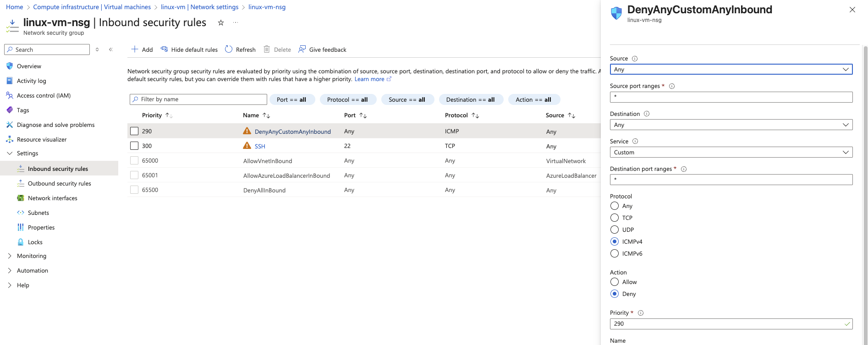The width and height of the screenshot is (868, 345).
Task: Choose the Allow action radio button
Action: tap(615, 282)
